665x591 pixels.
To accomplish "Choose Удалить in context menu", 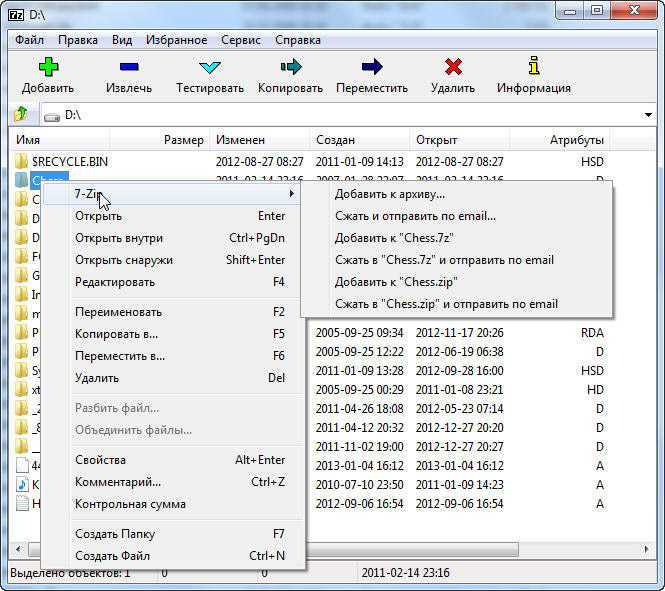I will (172, 378).
